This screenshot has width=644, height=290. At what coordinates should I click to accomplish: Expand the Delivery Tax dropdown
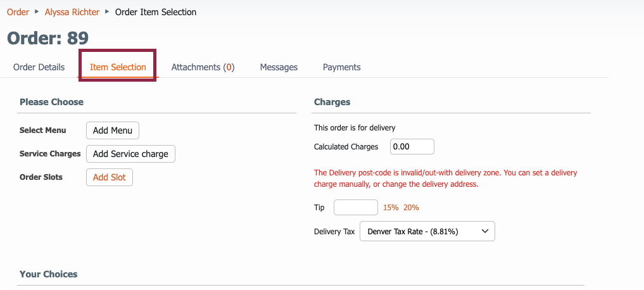pos(427,231)
